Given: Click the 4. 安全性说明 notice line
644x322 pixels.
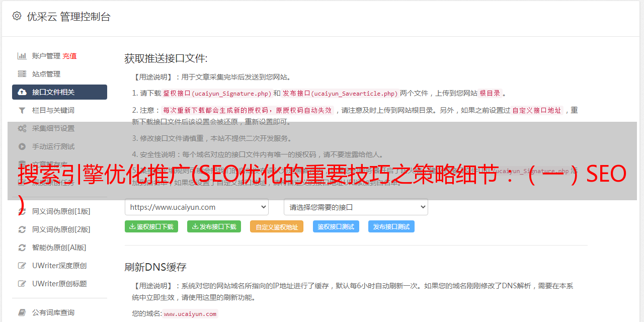Looking at the screenshot, I should point(258,154).
